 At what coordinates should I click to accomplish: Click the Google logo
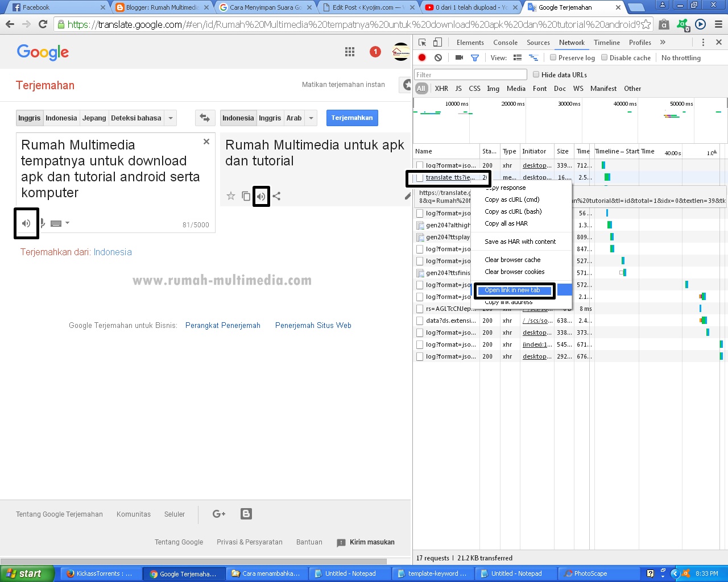[x=43, y=52]
